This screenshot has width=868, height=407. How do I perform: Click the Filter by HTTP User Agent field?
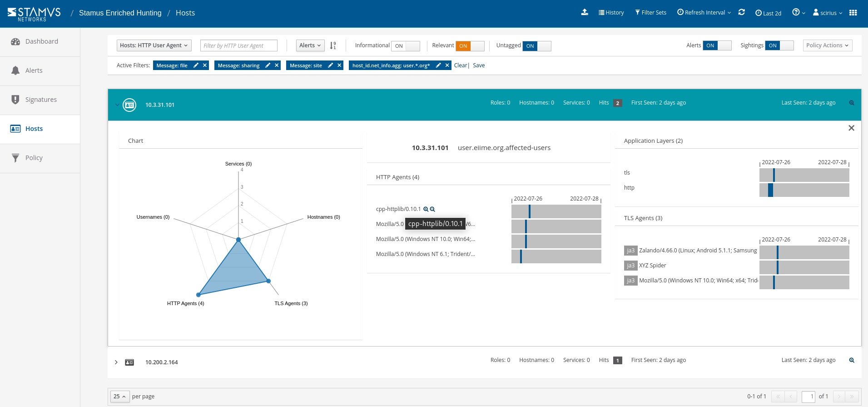coord(239,45)
